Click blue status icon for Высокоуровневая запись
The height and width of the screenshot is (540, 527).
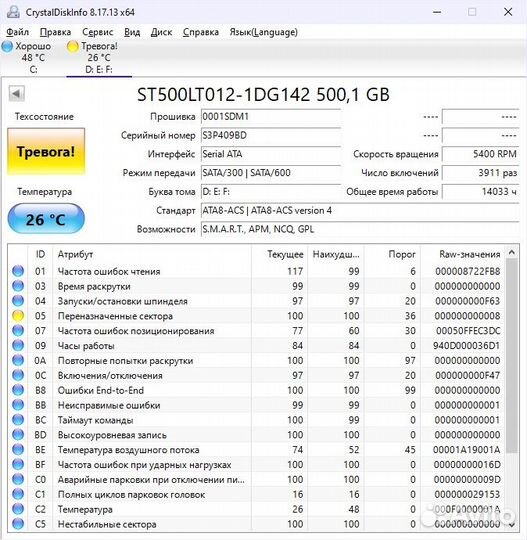[x=18, y=435]
